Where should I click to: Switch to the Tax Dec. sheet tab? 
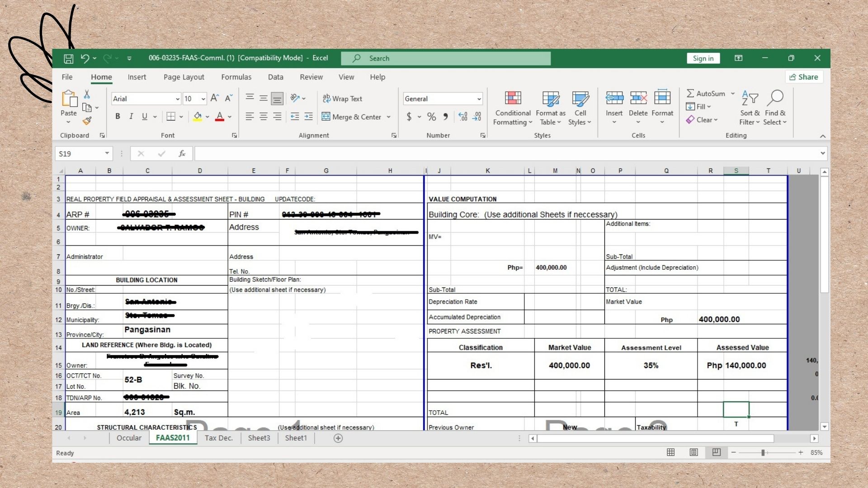click(x=218, y=438)
